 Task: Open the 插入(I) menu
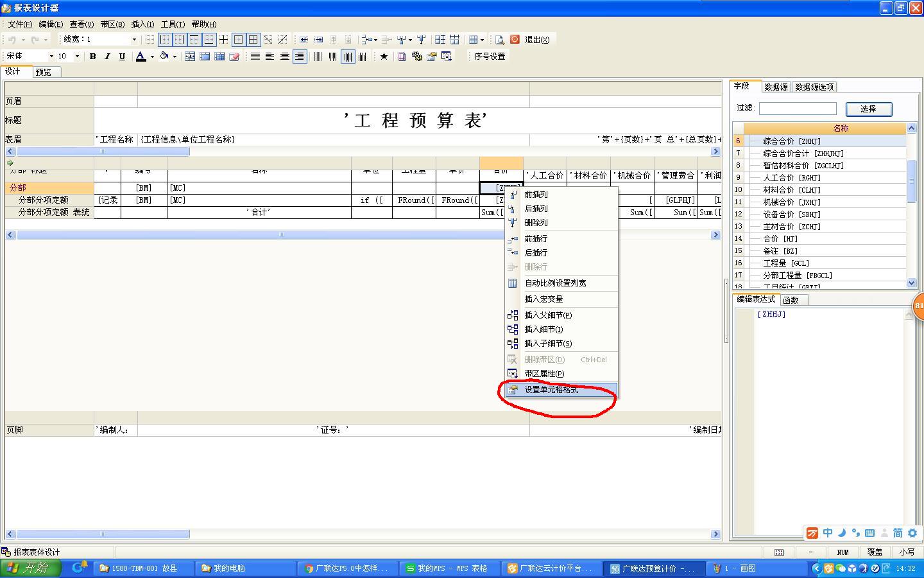142,24
